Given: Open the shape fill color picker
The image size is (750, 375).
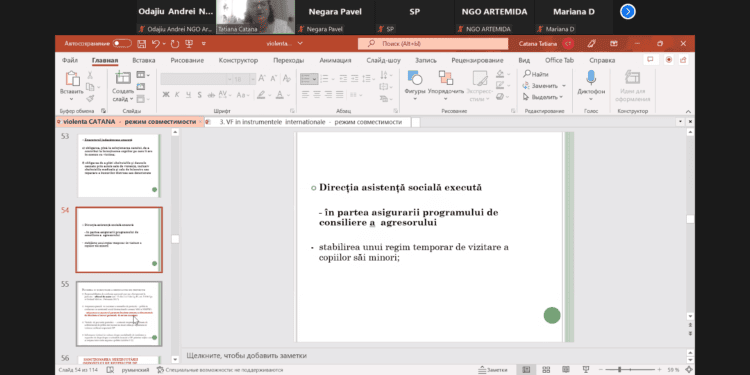Looking at the screenshot, I should 503,75.
